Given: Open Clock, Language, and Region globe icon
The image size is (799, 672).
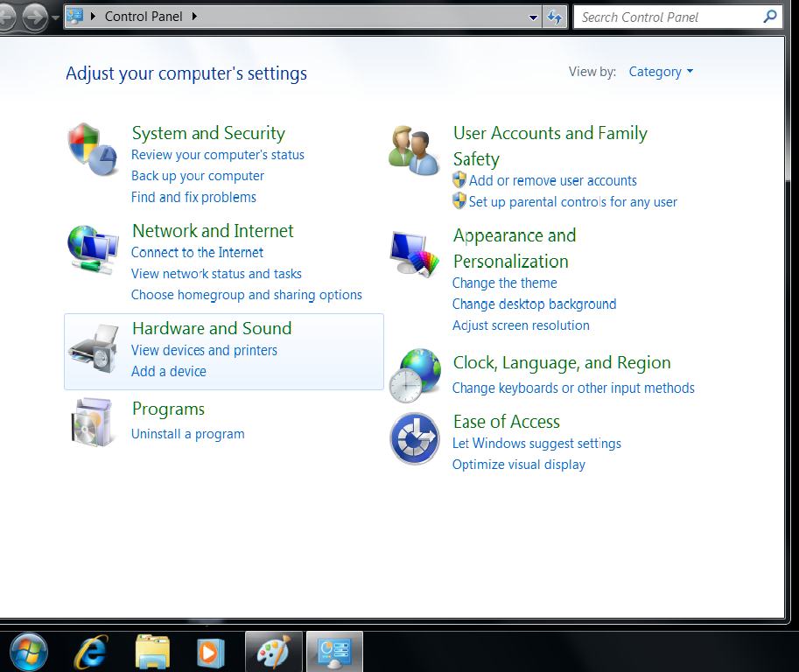Looking at the screenshot, I should click(x=414, y=374).
